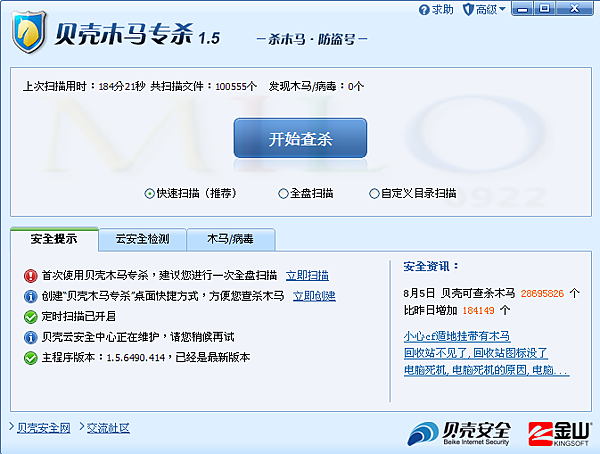Click red warning icon beside 首次使用 tip

31,276
